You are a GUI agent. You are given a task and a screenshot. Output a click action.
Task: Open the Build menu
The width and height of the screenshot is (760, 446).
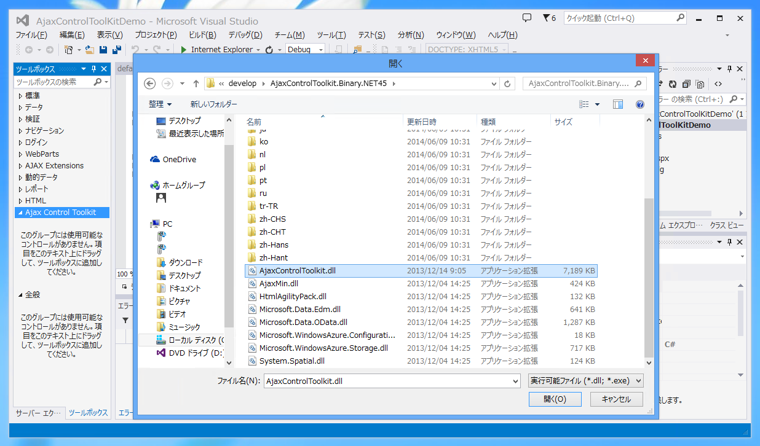point(202,35)
